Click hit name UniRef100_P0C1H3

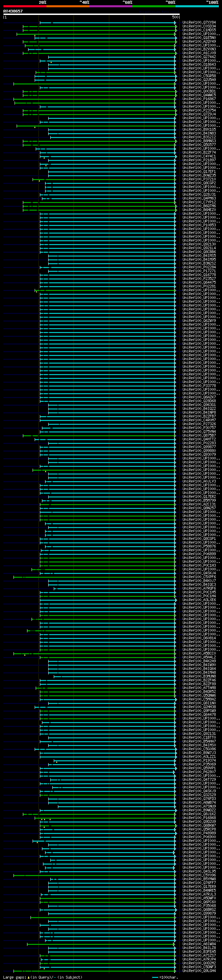[x=199, y=565]
